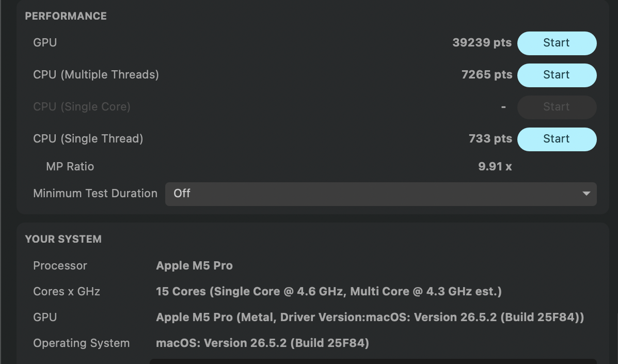Start the CPU (Single Thread) test

point(557,139)
